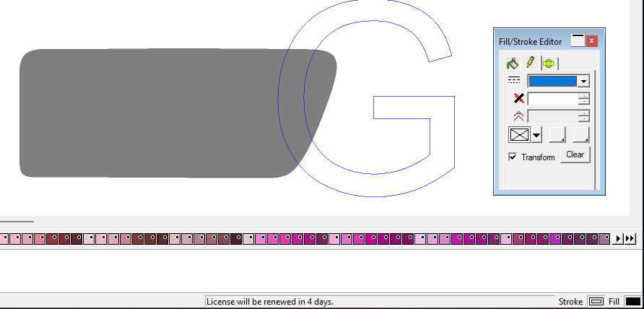Click the blank button above Clear

click(581, 134)
